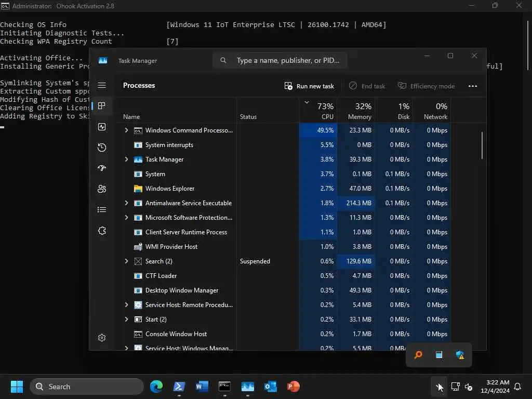This screenshot has height=399, width=532.
Task: Click the Search (2) process icon
Action: coord(138,261)
